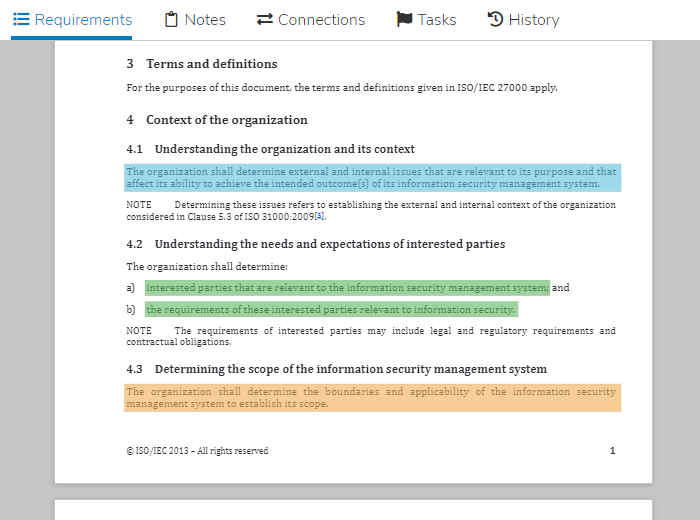Click the NOTE about ISO 31000:2009
Screen dimensions: 700x520
pos(370,210)
